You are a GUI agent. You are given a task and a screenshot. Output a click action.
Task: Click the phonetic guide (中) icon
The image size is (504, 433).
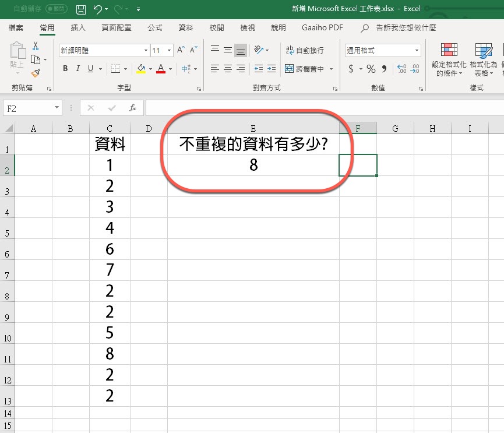point(186,68)
